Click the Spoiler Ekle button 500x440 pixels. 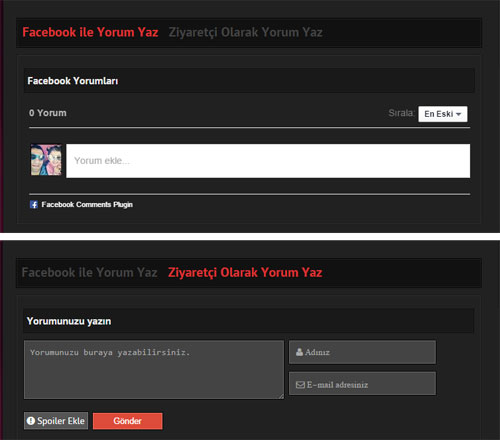(56, 421)
